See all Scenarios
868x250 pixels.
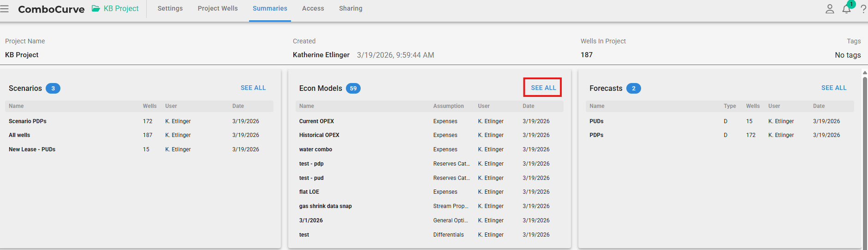(x=253, y=88)
